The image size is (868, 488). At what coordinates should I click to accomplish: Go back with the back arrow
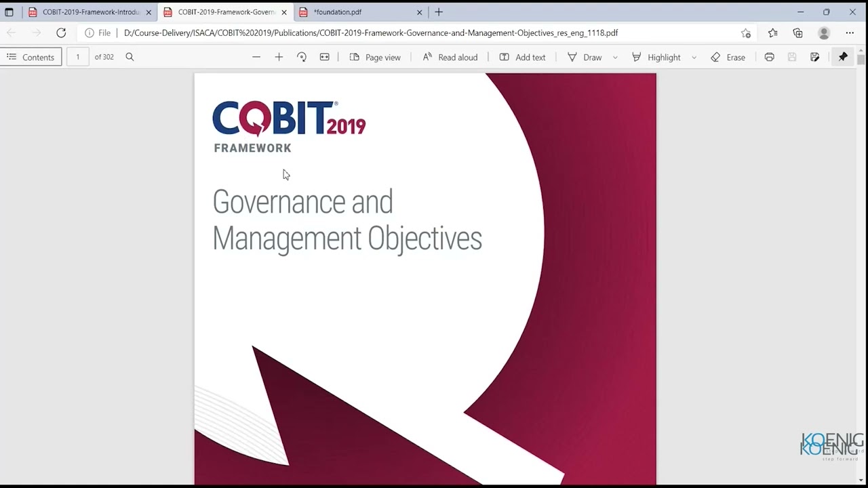[x=12, y=33]
